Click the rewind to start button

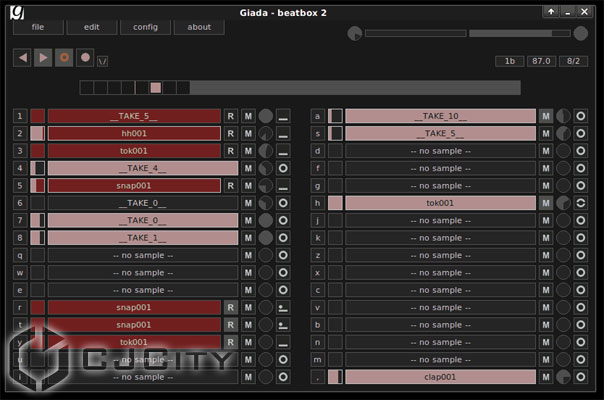point(22,58)
